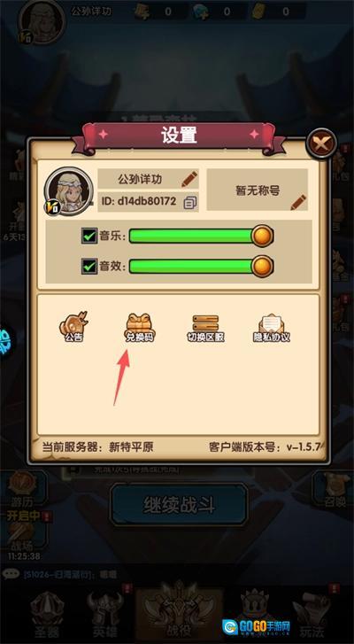This screenshot has height=644, width=354.
Task: Open the 切换区服 switch server icon
Action: click(206, 328)
